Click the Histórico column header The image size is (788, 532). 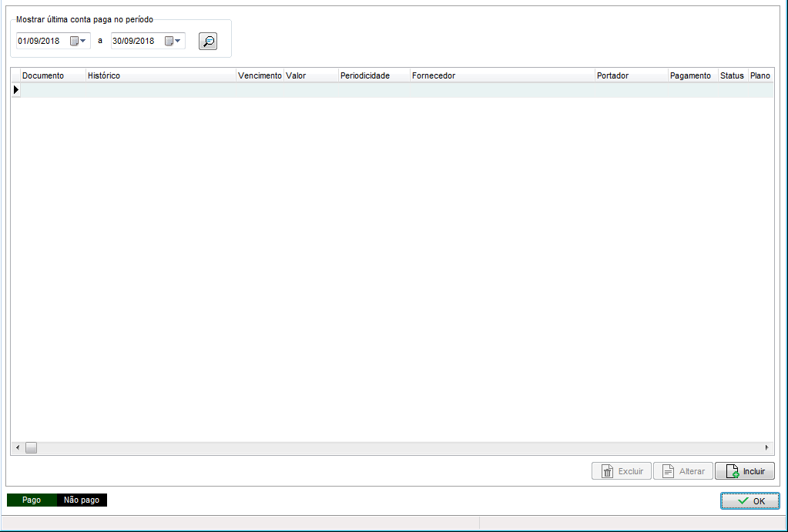(160, 75)
